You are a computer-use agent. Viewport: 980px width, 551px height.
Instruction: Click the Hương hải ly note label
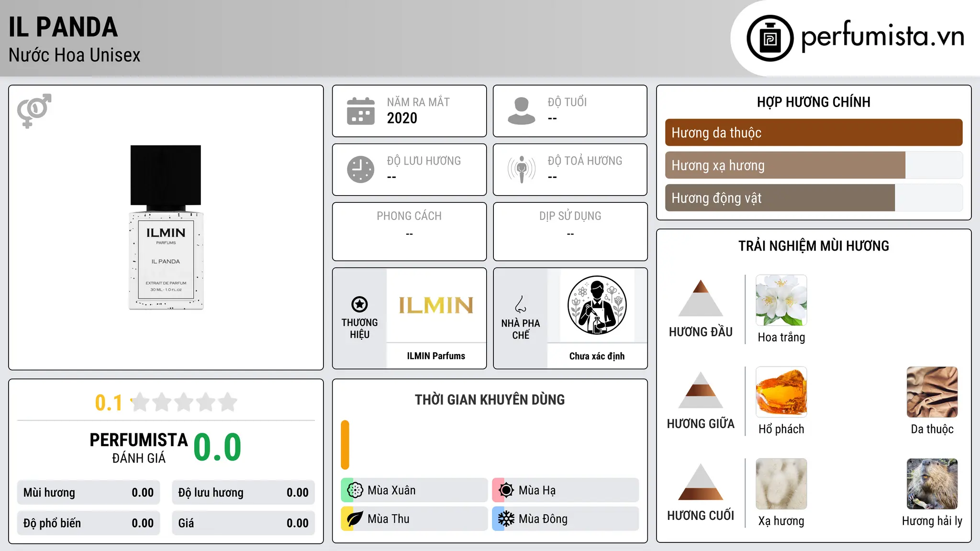tap(932, 521)
